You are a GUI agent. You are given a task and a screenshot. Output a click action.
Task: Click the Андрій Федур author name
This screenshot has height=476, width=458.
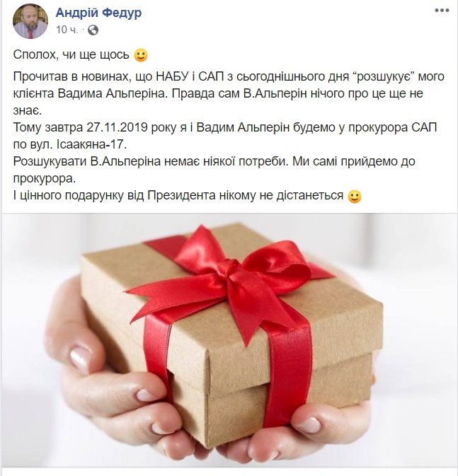[98, 13]
